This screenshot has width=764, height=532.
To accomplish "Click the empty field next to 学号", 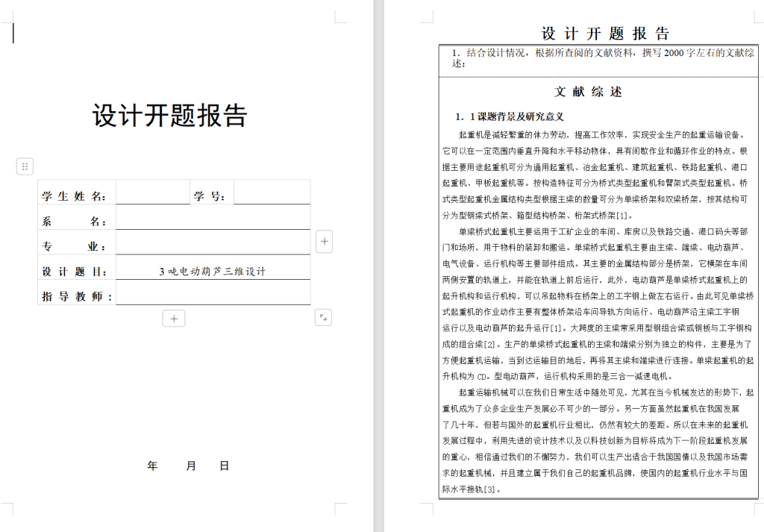I will point(272,195).
